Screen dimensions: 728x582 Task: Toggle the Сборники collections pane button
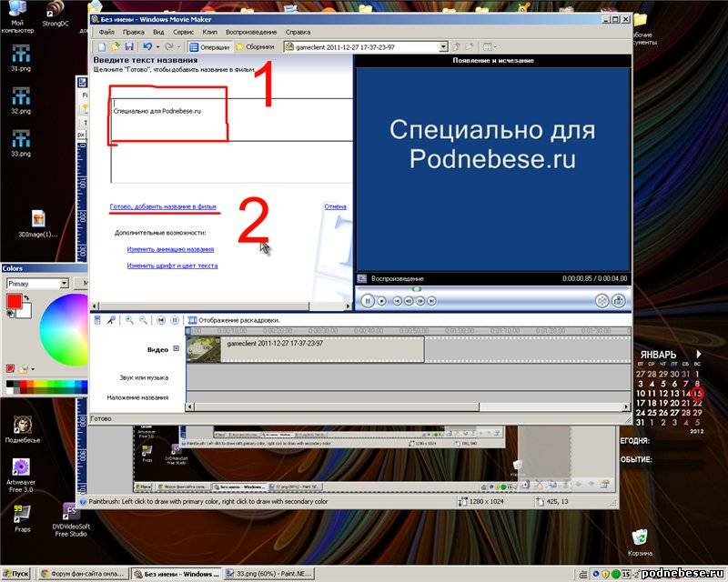(x=255, y=47)
